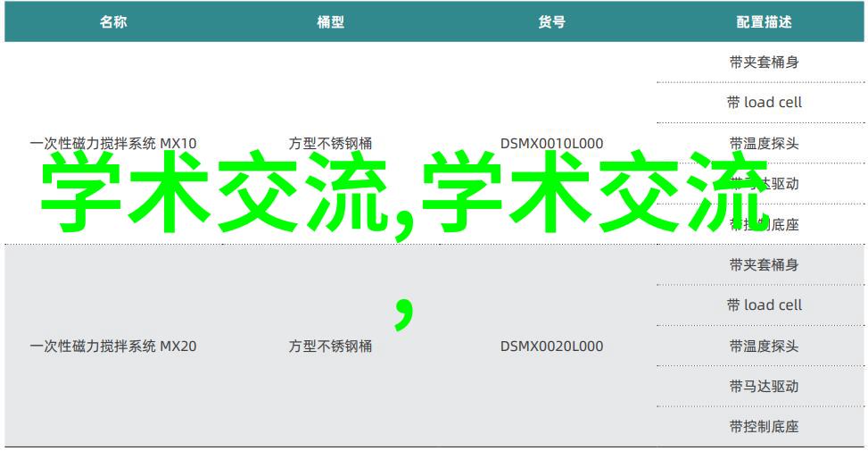Viewport: 868px width, 451px height.
Task: Click the 名称 column header
Action: coord(113,22)
